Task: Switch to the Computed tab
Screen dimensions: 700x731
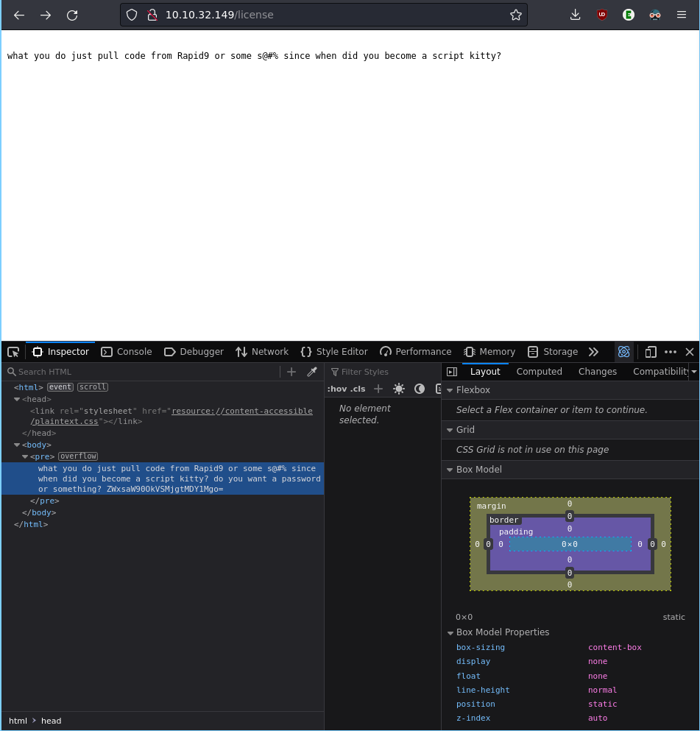Action: (x=539, y=372)
